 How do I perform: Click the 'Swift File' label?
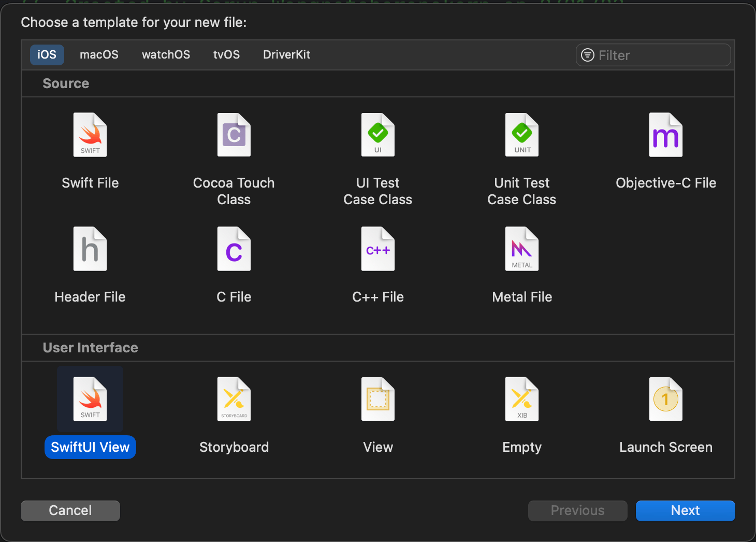click(x=90, y=183)
